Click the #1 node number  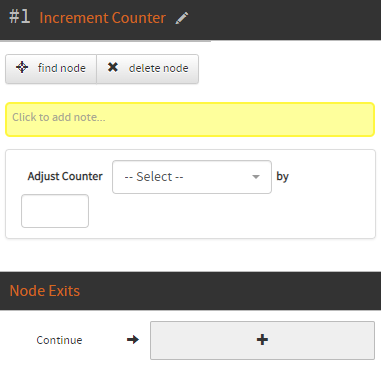(x=20, y=17)
